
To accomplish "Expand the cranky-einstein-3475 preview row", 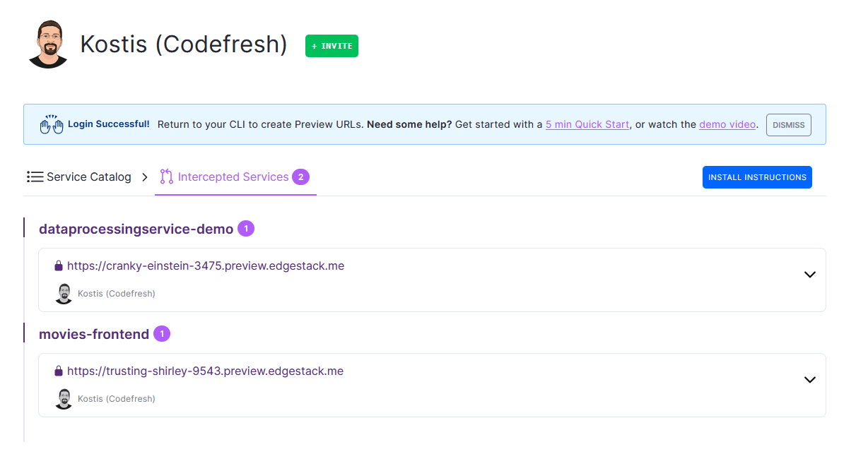I will tap(810, 275).
